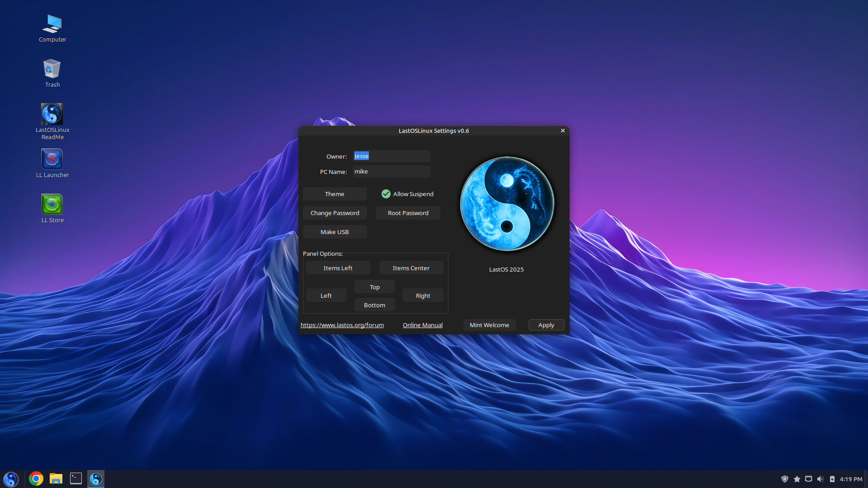868x488 pixels.
Task: Move the panel to Top
Action: tap(374, 287)
